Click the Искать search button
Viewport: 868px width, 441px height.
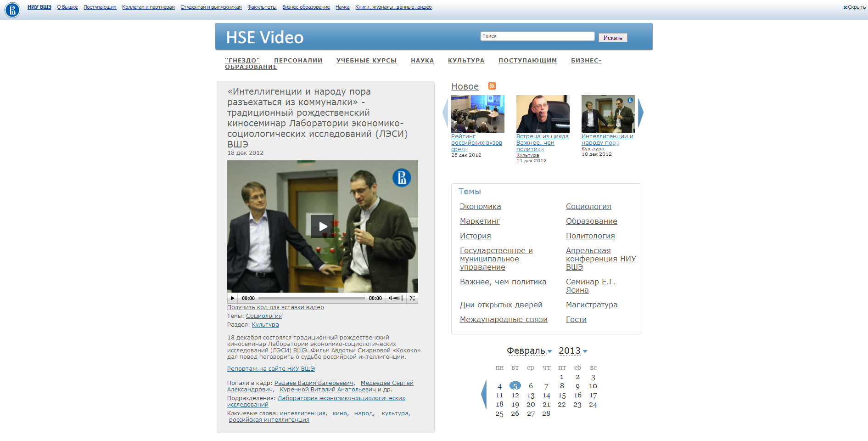click(x=613, y=38)
